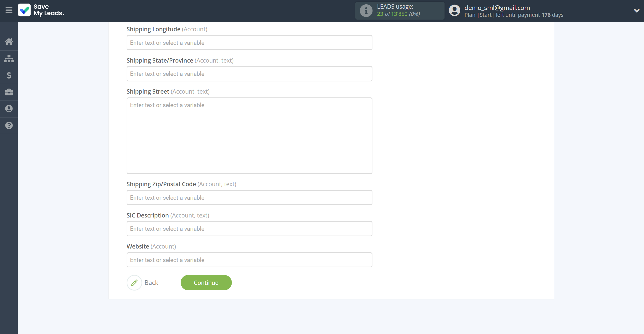
Task: Click the LEADS usage info icon
Action: (366, 11)
